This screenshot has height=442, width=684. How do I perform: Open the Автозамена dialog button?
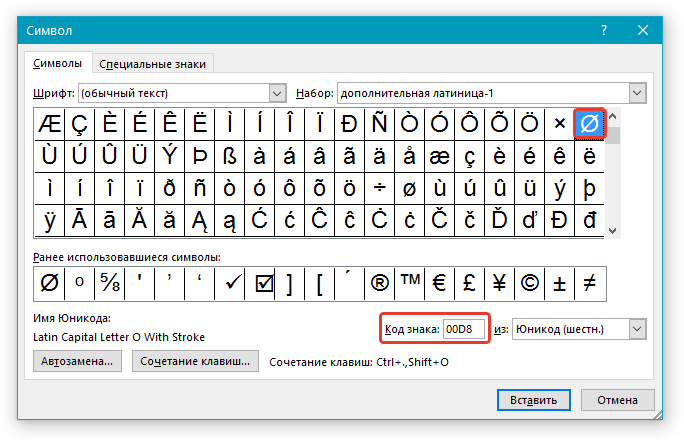click(77, 361)
